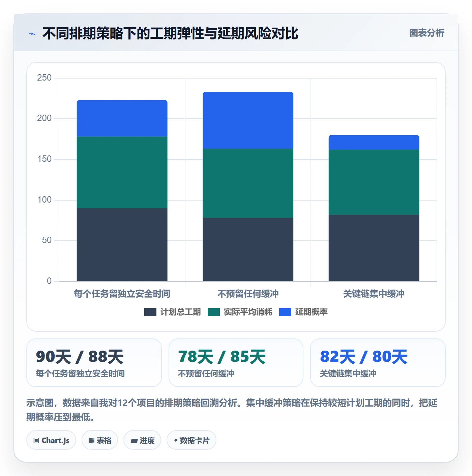Click the x-axis label 每个任务留独立安全时间
Image resolution: width=472 pixels, height=476 pixels.
122,294
